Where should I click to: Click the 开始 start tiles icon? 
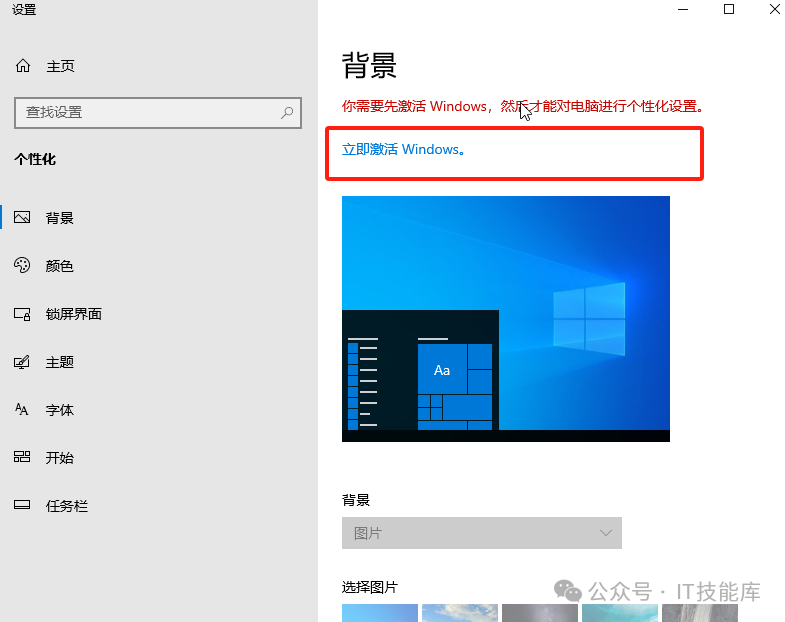click(x=22, y=458)
